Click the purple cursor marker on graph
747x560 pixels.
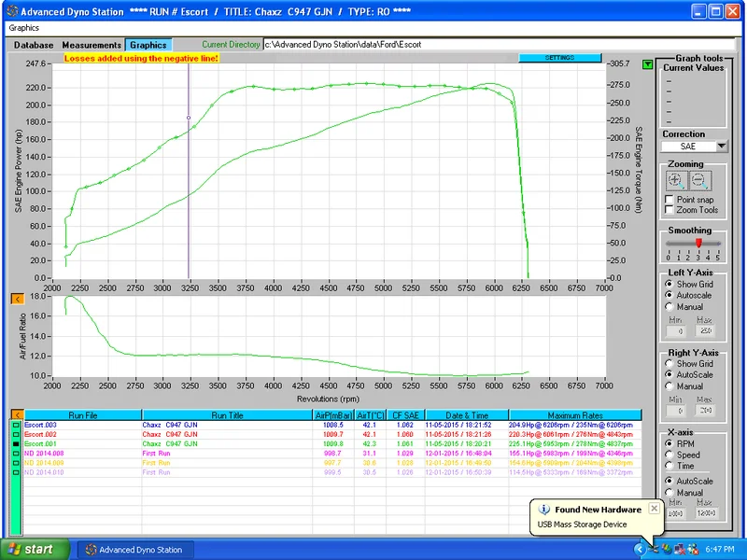click(189, 118)
